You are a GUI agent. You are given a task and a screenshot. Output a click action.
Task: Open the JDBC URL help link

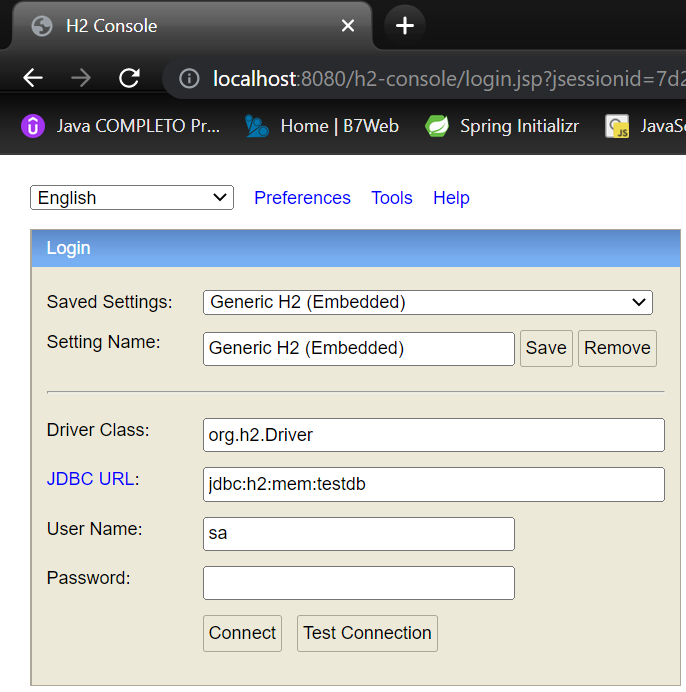pyautogui.click(x=90, y=479)
